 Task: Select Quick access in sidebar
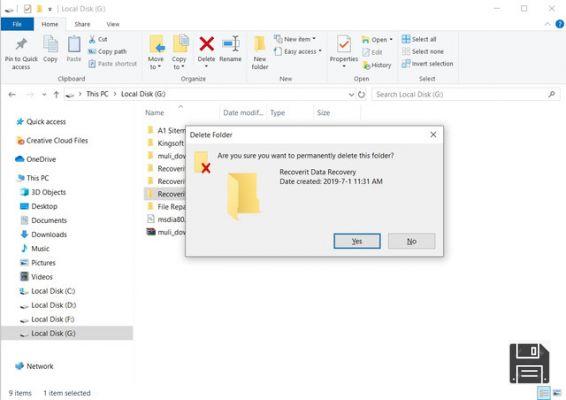click(41, 122)
